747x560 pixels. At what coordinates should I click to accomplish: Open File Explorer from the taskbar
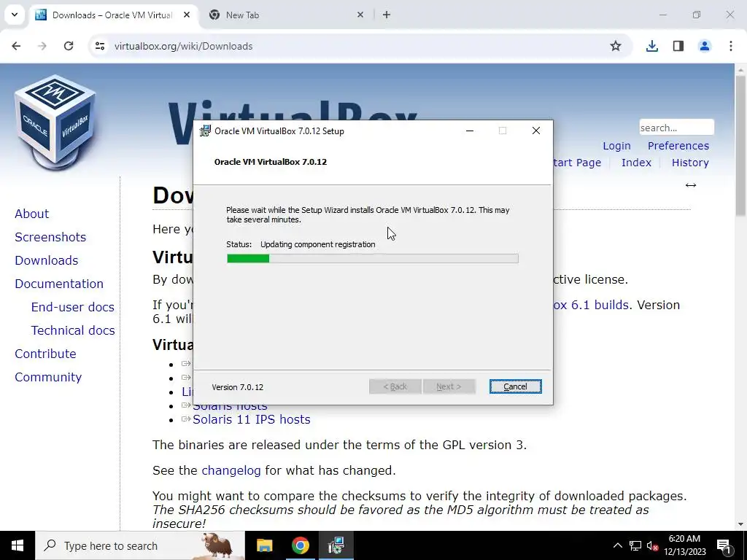tap(264, 545)
